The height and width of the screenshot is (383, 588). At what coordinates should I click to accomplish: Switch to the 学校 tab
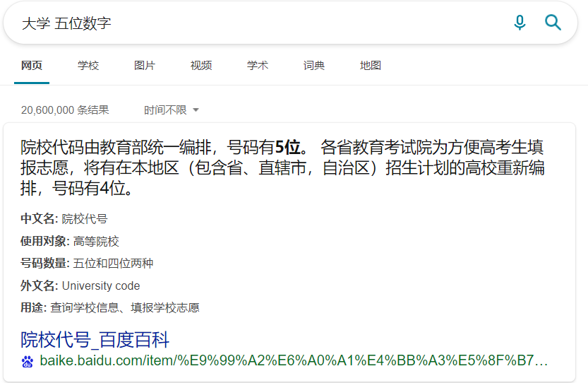88,66
